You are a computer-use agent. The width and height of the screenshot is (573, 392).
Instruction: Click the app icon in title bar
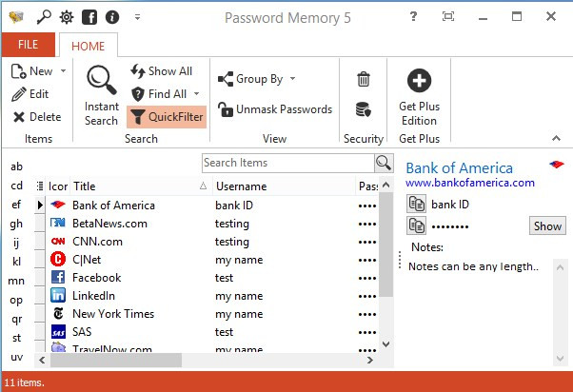coord(16,17)
